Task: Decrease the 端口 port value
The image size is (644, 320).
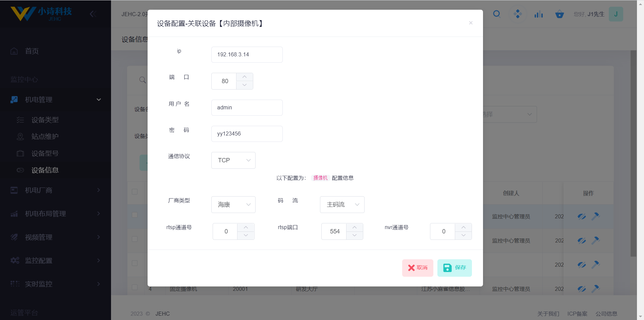Action: click(245, 85)
